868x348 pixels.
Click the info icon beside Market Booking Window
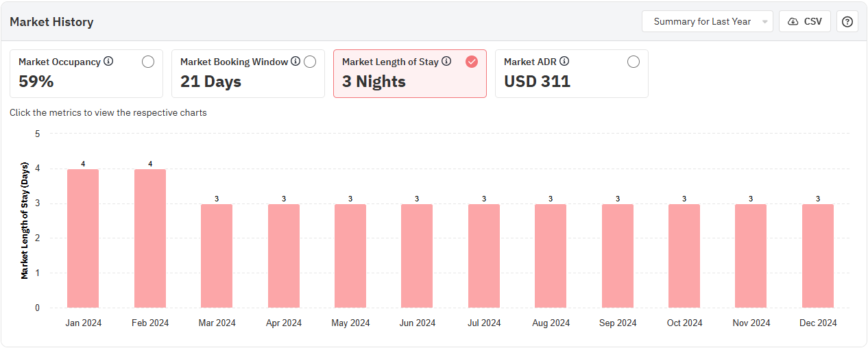pos(296,62)
